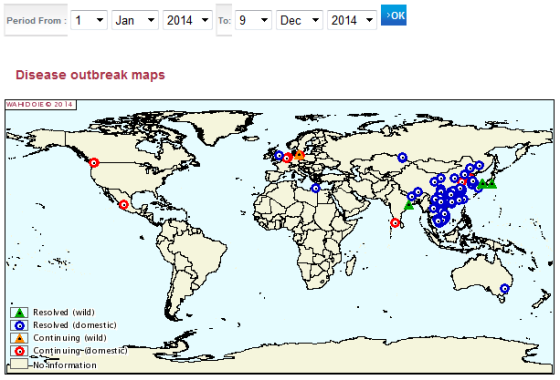Click the blue marker over the United Kingdom

point(279,156)
